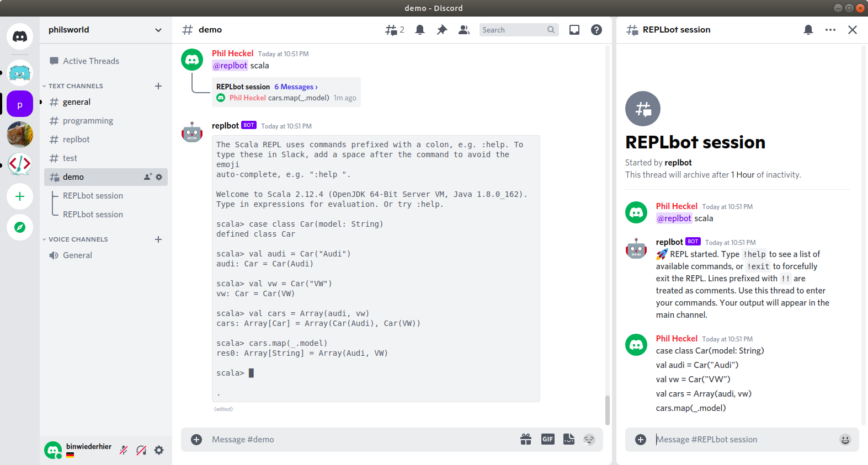The height and width of the screenshot is (465, 868).
Task: Open the gift Nitro icon
Action: point(526,440)
